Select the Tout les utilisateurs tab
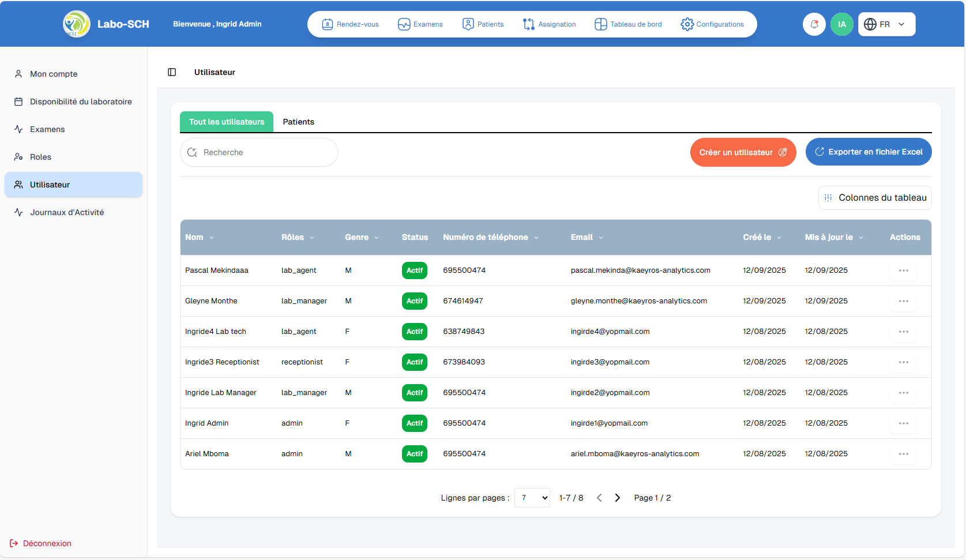Image resolution: width=966 pixels, height=560 pixels. pos(226,122)
